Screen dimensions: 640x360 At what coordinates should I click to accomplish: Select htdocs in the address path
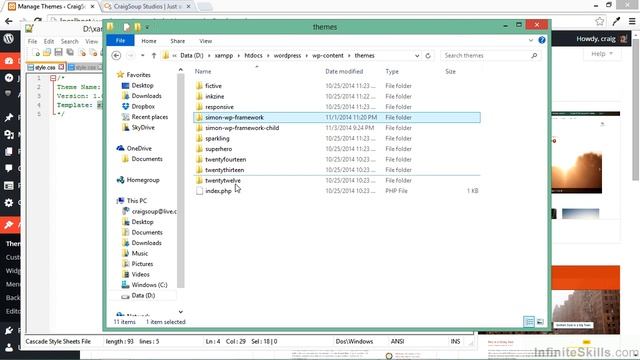(253, 56)
